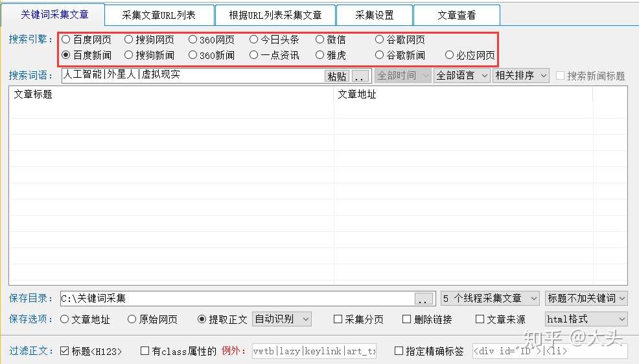This screenshot has height=364, width=639.
Task: Click the 文章标题 column header
Action: [x=171, y=95]
